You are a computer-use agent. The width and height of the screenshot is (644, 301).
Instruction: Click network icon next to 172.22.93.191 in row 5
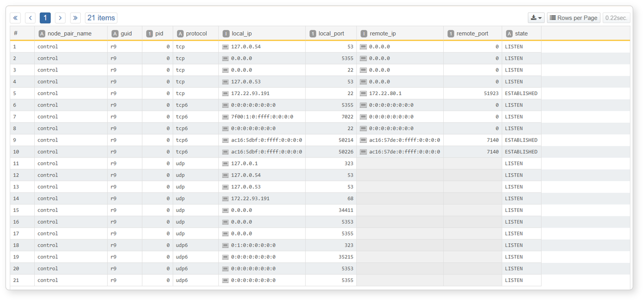[225, 93]
